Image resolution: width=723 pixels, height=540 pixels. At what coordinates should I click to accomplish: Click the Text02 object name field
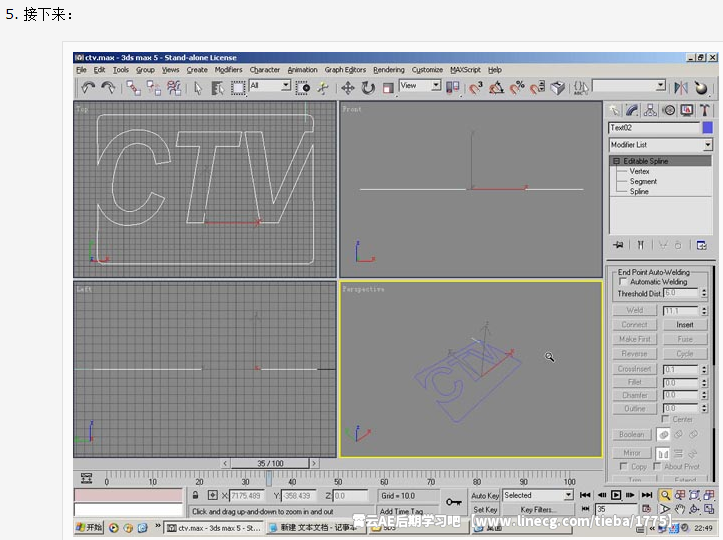(x=654, y=128)
